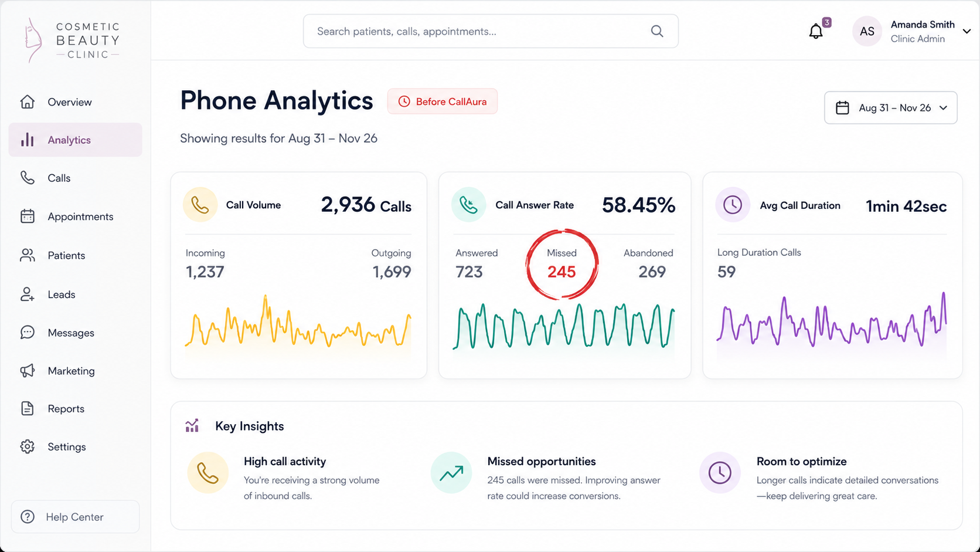The image size is (980, 552).
Task: Click the Missed 245 value
Action: coord(562,272)
